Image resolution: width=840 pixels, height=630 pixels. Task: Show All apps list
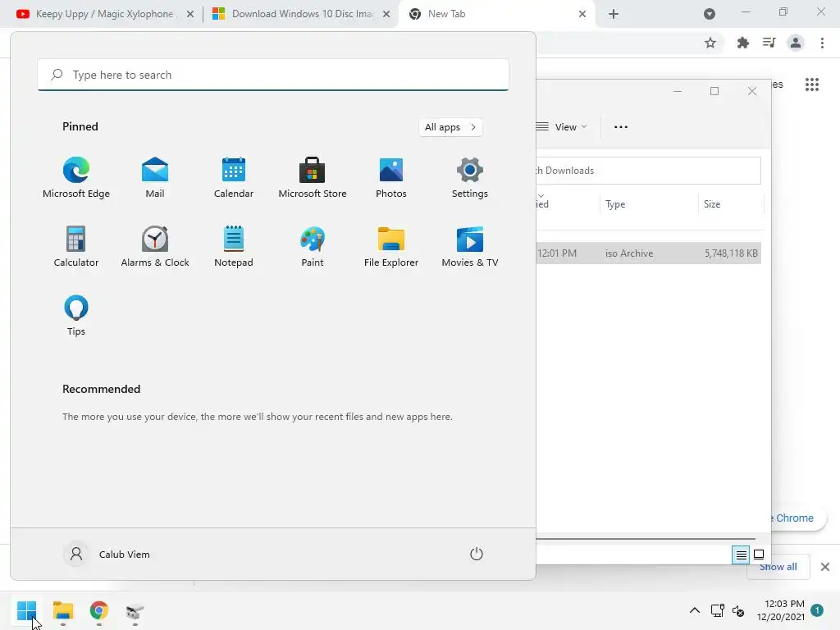click(x=450, y=127)
